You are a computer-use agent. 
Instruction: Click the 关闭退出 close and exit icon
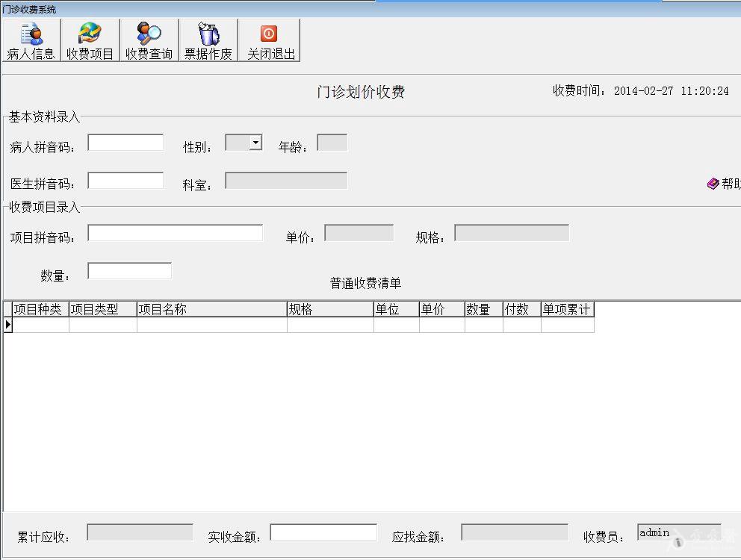click(x=268, y=40)
